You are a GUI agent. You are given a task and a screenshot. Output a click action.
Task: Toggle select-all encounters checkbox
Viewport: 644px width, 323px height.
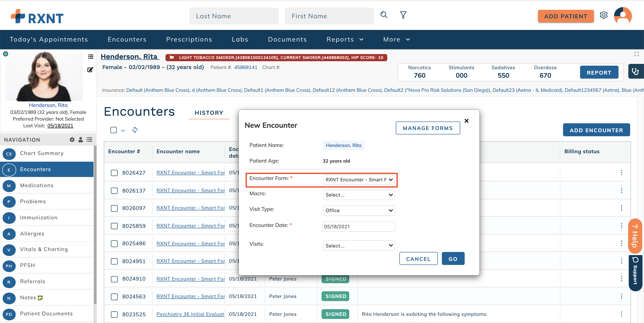[114, 130]
